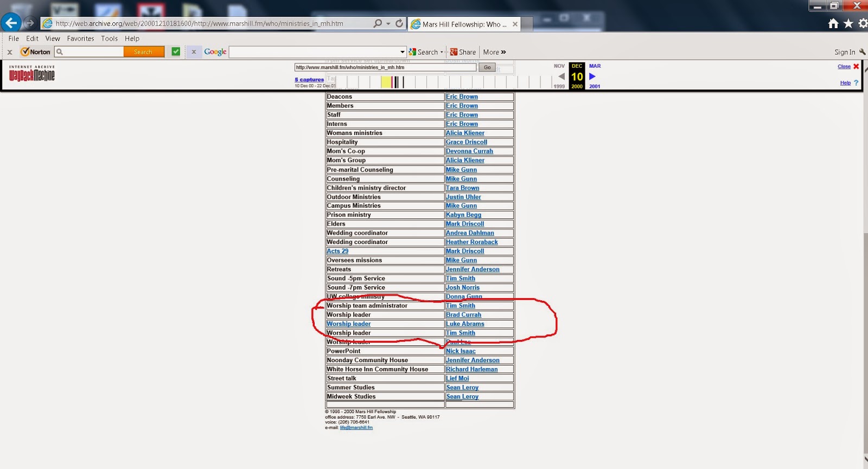Viewport: 868px width, 469px height.
Task: Go to previous capture arrow NOV
Action: (561, 76)
